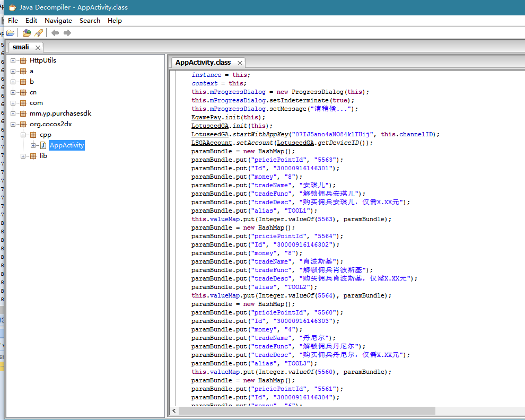Image resolution: width=525 pixels, height=420 pixels.
Task: Click the 'instance = this;' line
Action: 221,75
